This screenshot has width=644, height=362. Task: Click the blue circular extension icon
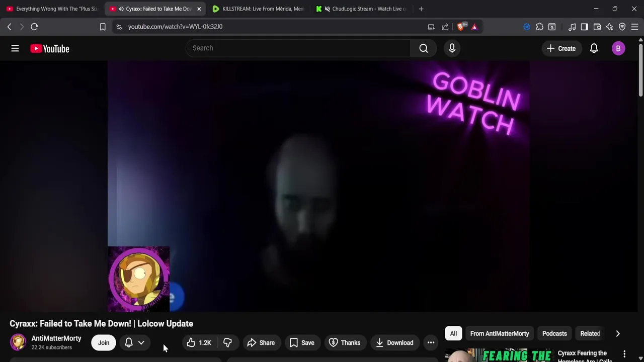pos(527,27)
